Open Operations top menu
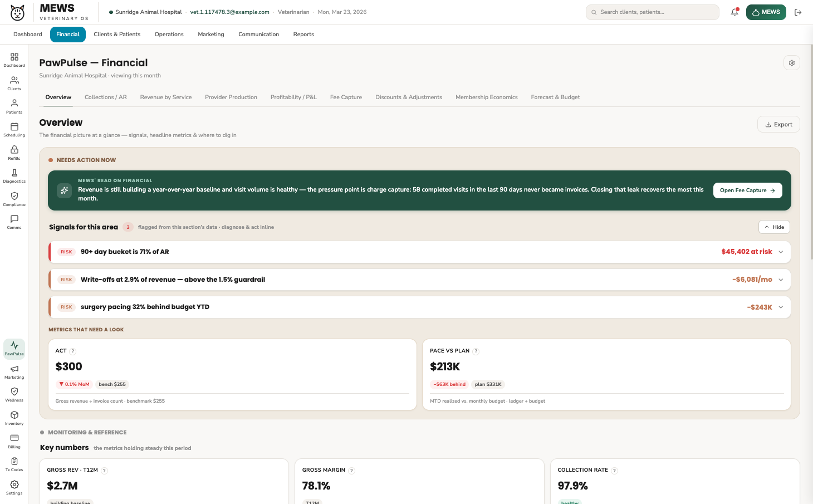Image resolution: width=813 pixels, height=504 pixels. [169, 35]
